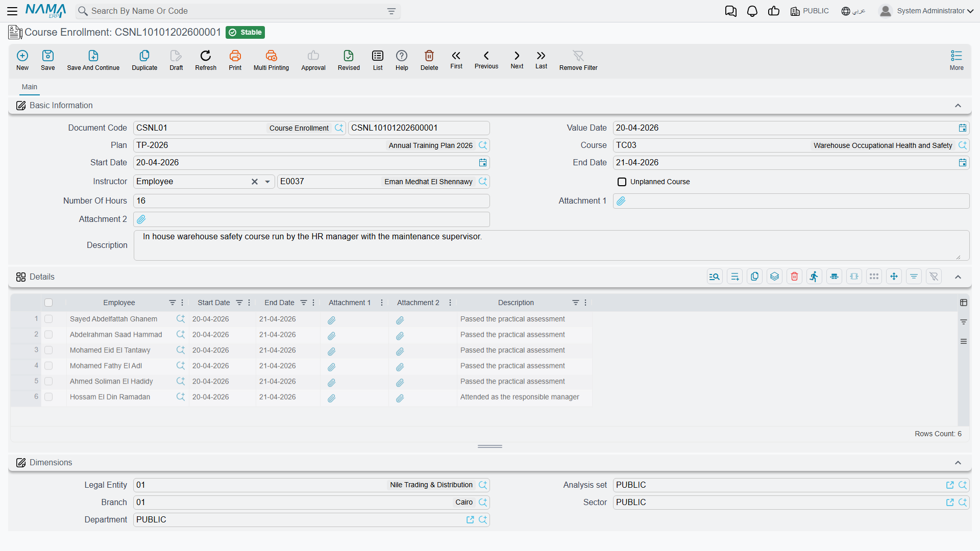Screen dimensions: 980x551
Task: Check the row for Ahmed Soliman El Hadidy
Action: (x=48, y=381)
